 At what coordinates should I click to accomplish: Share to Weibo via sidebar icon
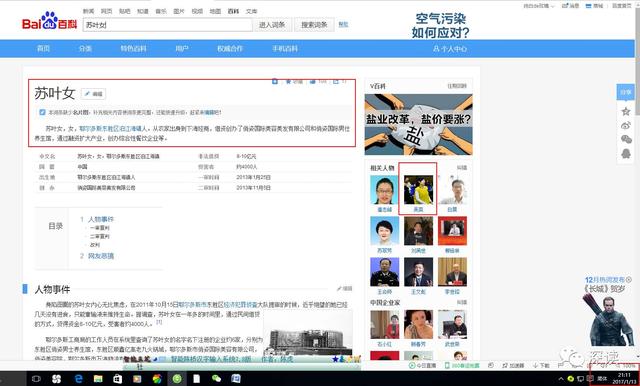[626, 125]
